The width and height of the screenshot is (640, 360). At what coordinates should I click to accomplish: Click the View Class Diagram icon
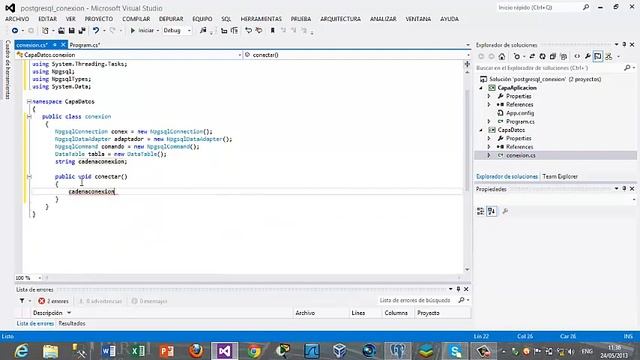tap(609, 57)
